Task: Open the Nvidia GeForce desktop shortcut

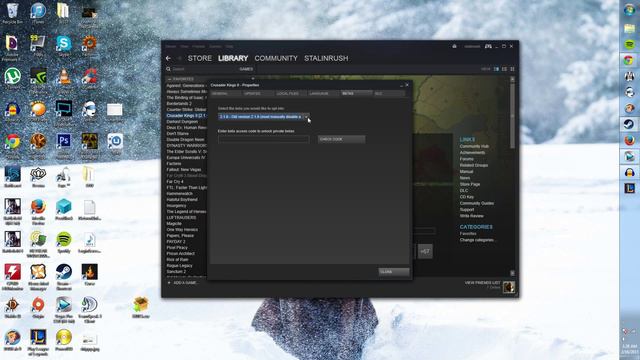Action: tap(38, 76)
